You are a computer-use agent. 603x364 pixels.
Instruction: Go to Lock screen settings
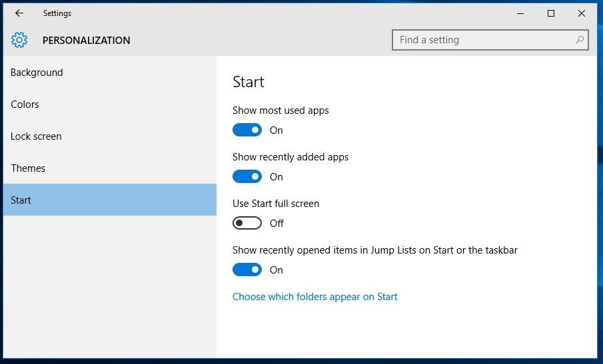point(109,136)
